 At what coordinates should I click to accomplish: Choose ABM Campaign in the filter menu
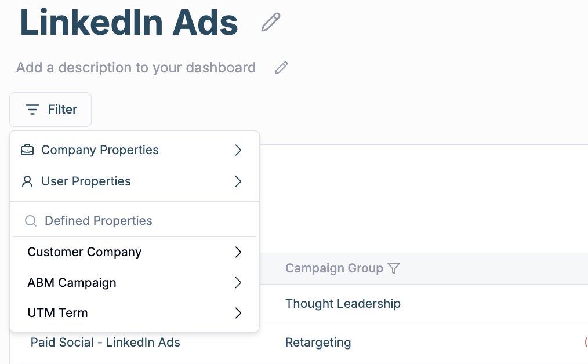(72, 283)
